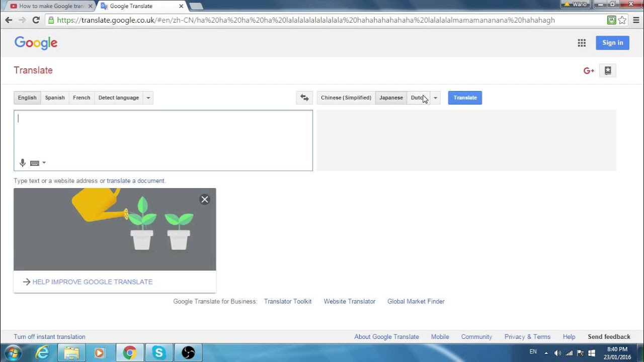The width and height of the screenshot is (644, 362).
Task: Click the Google+ share icon
Action: (x=589, y=71)
